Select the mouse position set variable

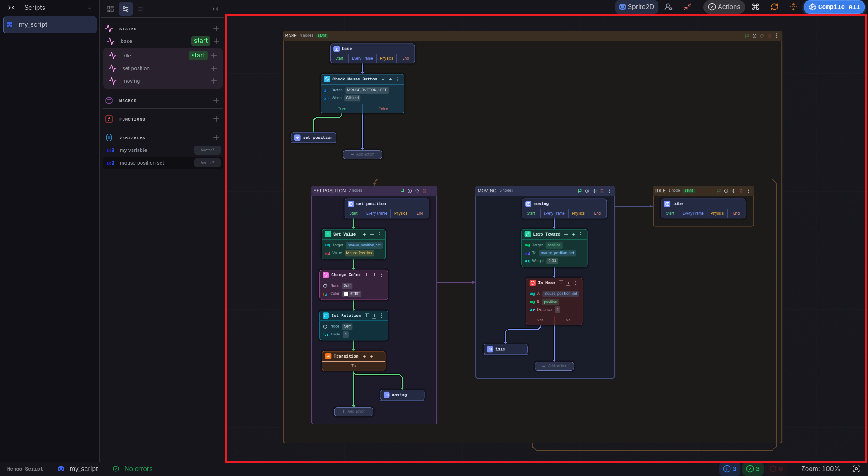[162, 163]
